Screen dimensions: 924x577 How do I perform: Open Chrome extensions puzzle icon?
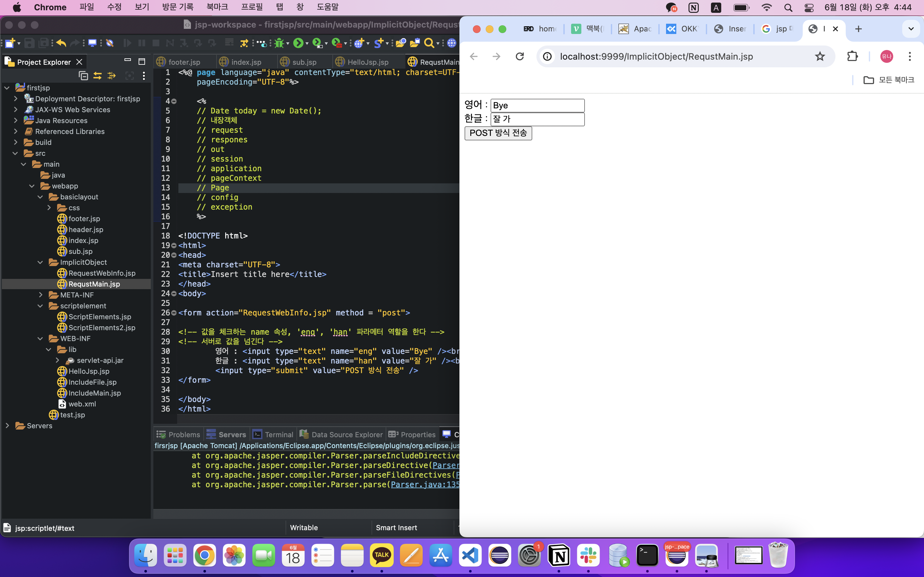point(852,57)
